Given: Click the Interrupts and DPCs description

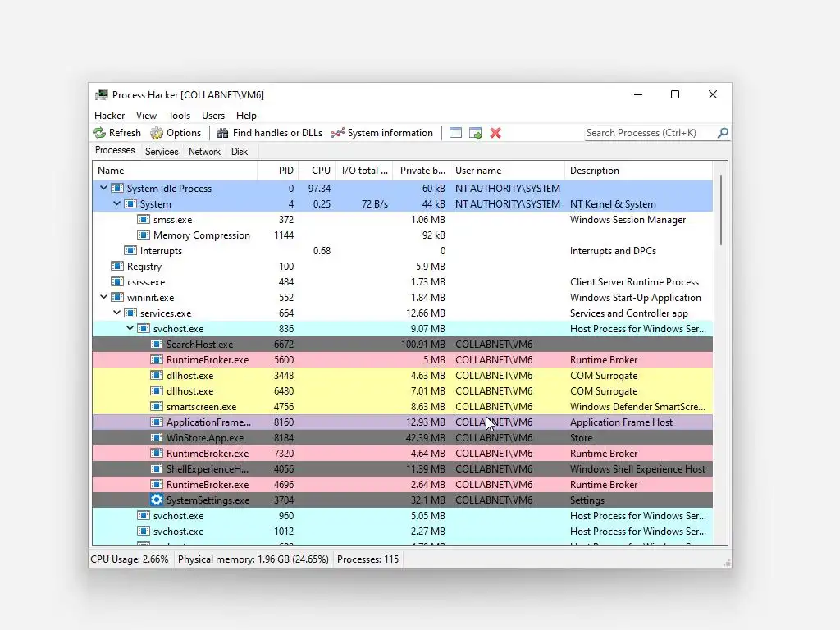Looking at the screenshot, I should [x=613, y=251].
